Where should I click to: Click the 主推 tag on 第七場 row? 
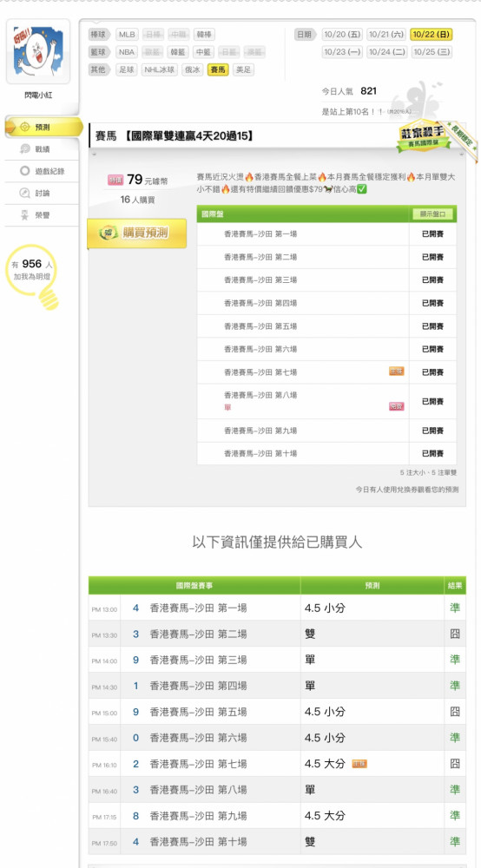click(x=396, y=372)
